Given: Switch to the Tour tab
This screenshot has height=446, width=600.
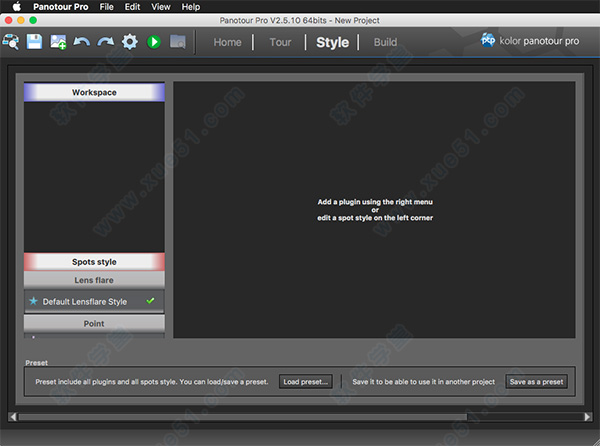Looking at the screenshot, I should pyautogui.click(x=280, y=42).
